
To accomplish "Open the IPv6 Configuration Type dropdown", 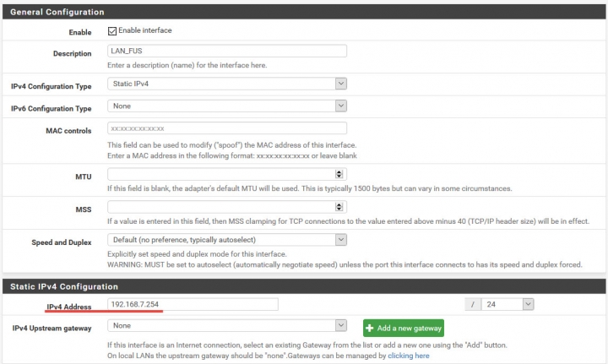I will point(227,106).
